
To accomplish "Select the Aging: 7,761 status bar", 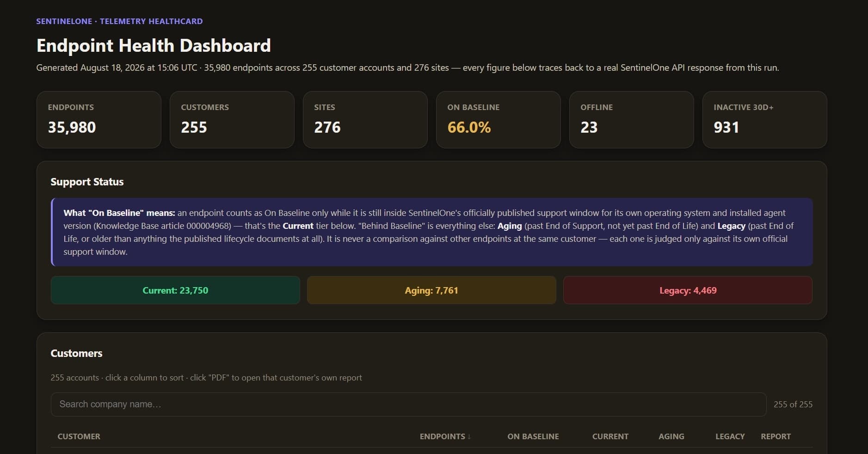I will click(x=431, y=290).
